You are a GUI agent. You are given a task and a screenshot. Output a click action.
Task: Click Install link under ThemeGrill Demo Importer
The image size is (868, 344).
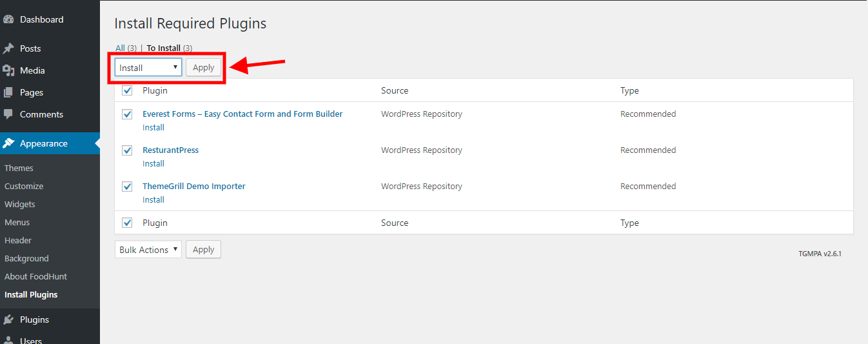pos(153,200)
